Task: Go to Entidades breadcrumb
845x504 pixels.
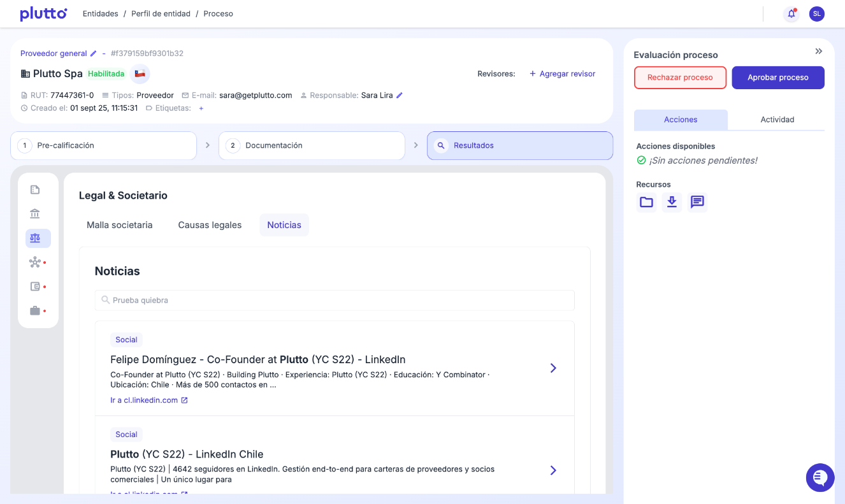Action: [x=101, y=13]
